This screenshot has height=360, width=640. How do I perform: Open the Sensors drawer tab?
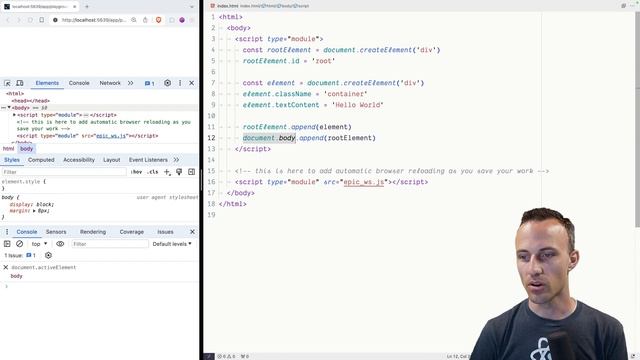pos(56,231)
